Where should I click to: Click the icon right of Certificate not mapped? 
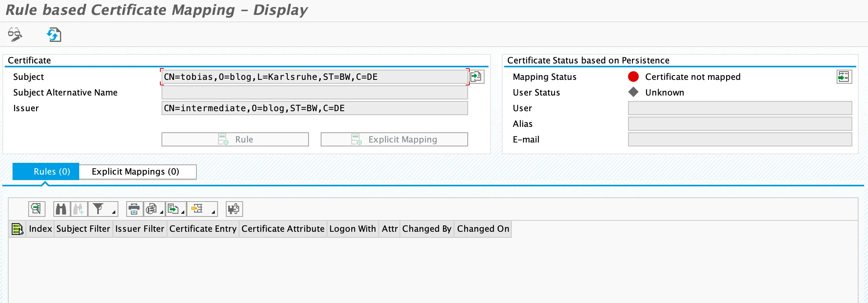tap(844, 77)
